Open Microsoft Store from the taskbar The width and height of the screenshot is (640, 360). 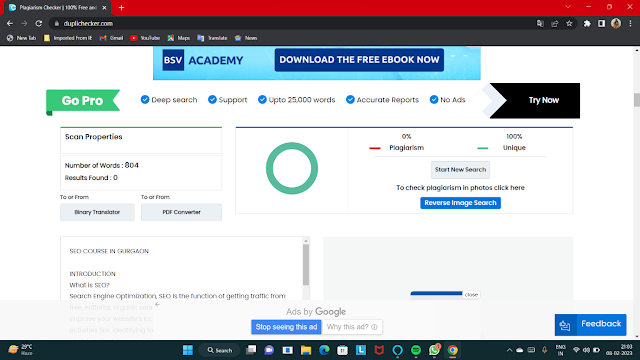click(x=342, y=350)
